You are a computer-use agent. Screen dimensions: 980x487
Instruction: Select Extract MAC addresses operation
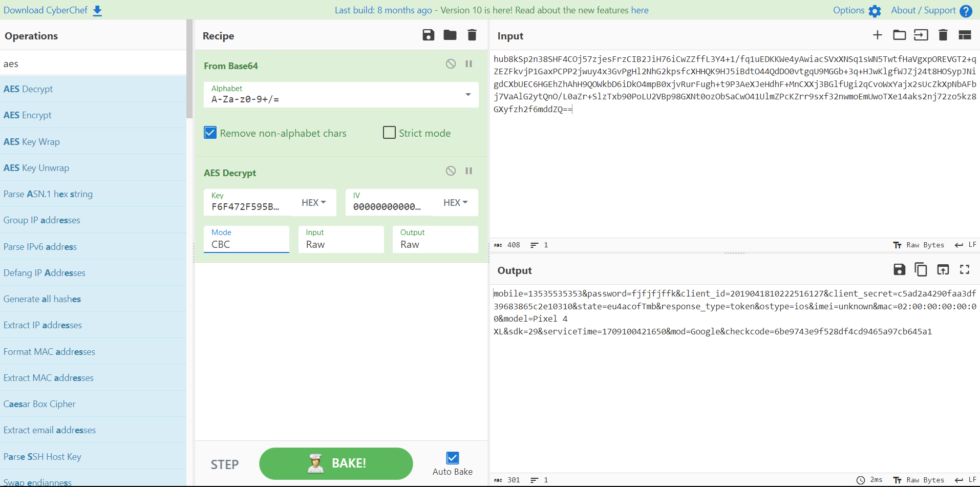tap(93, 378)
